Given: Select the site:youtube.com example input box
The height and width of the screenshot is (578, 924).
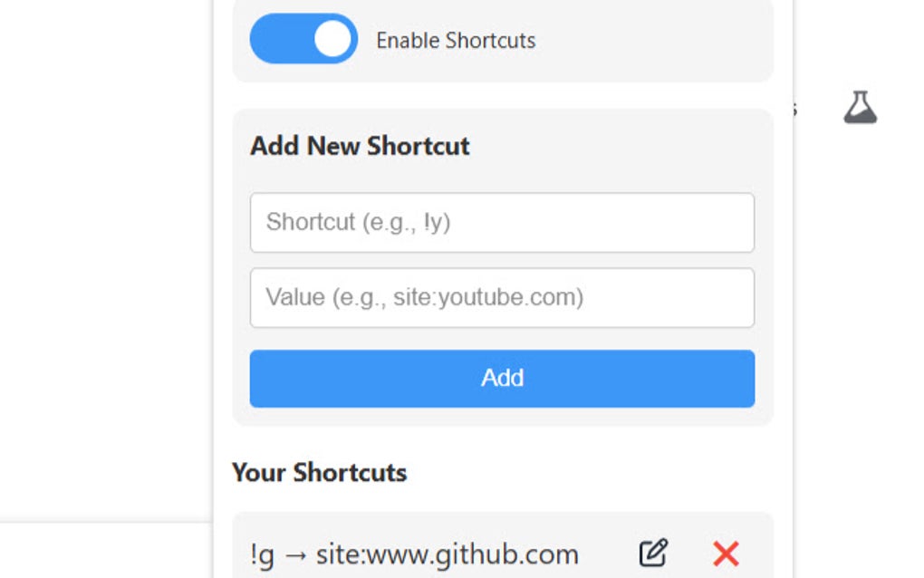Looking at the screenshot, I should pos(502,298).
